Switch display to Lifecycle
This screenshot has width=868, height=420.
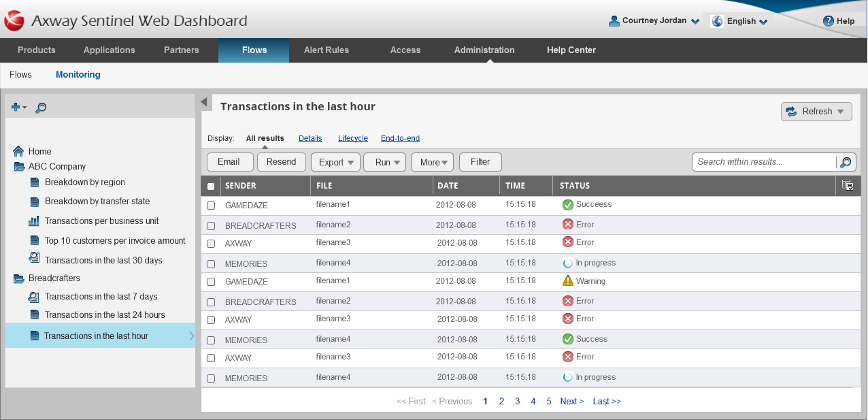353,138
